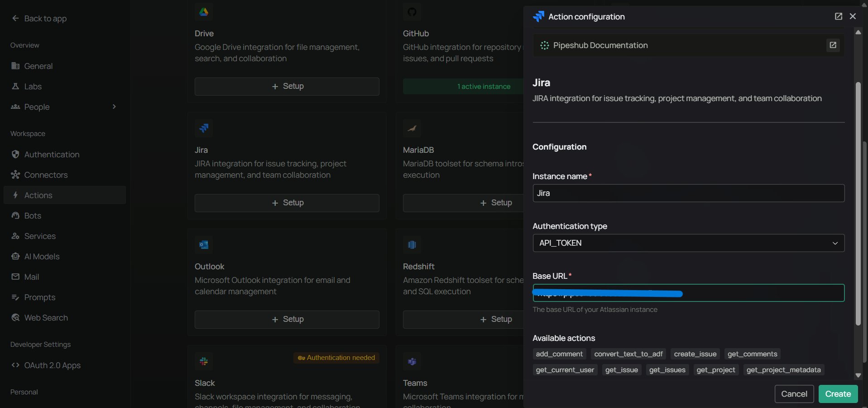The width and height of the screenshot is (868, 408).
Task: Click the Web Search globe icon
Action: point(15,317)
